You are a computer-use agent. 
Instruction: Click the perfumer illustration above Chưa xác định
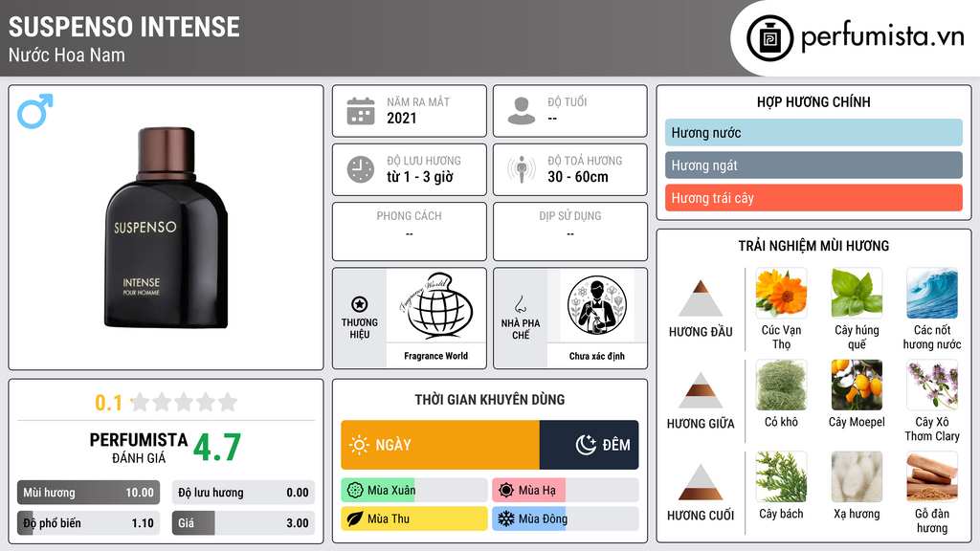[x=597, y=305]
